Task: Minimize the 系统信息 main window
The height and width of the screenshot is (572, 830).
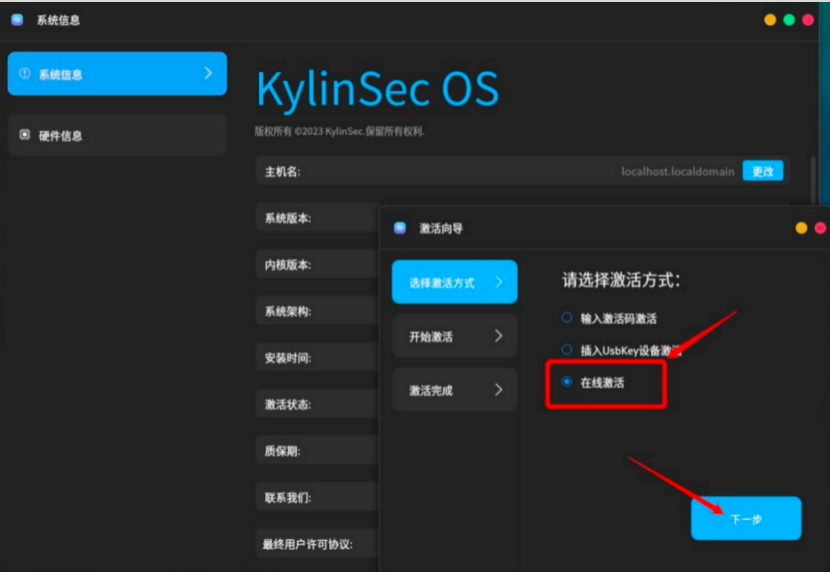Action: pos(770,20)
